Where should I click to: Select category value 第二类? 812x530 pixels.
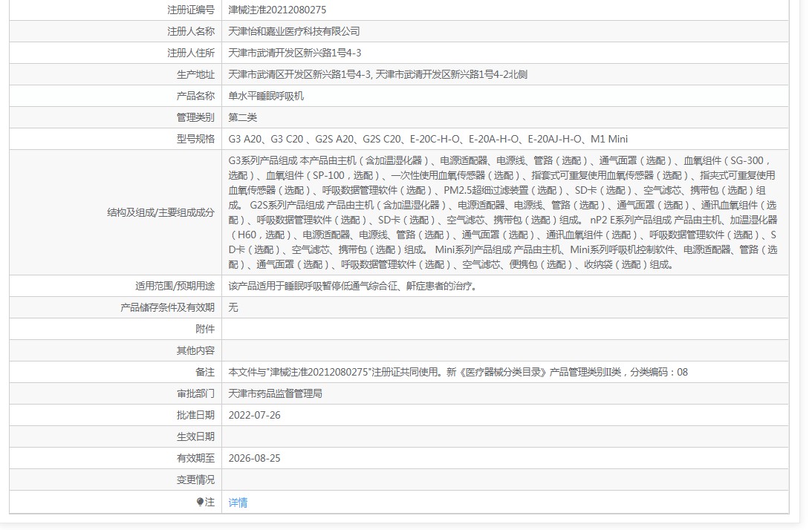point(242,117)
